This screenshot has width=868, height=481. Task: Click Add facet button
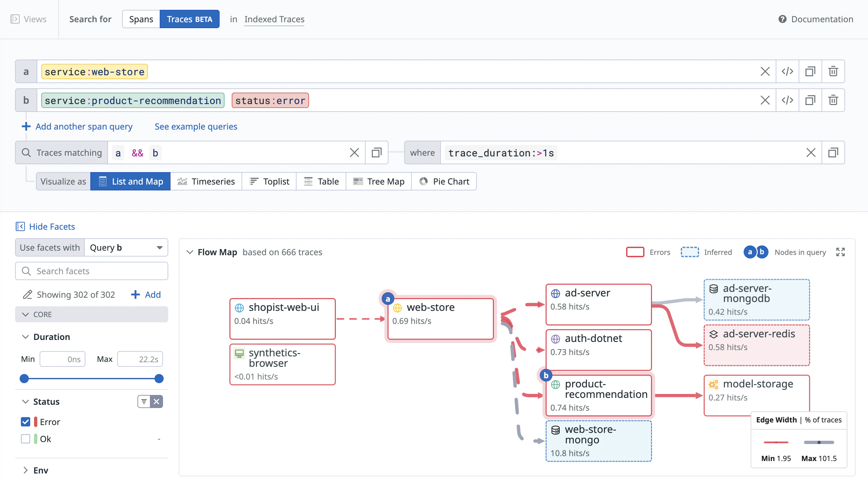146,294
